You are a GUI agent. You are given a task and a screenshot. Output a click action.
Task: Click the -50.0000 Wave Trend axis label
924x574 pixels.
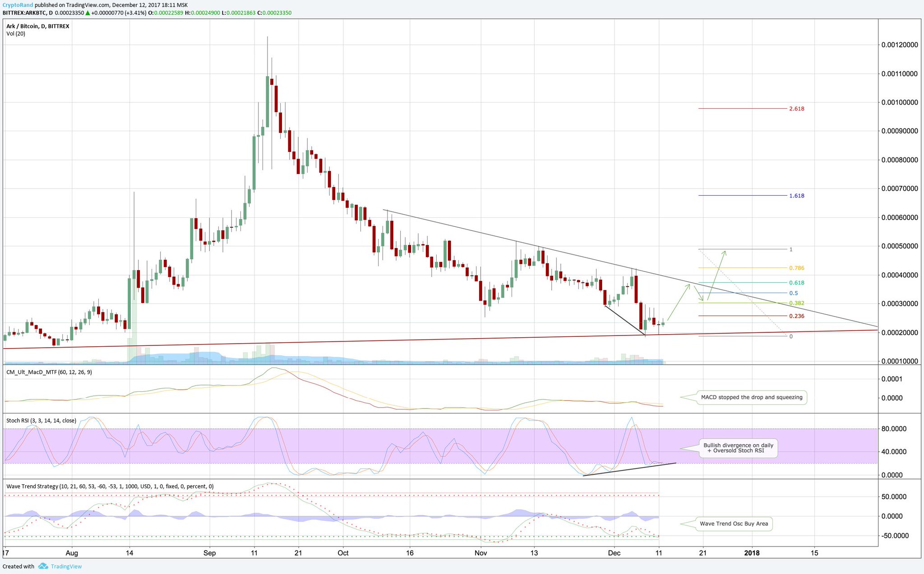[x=894, y=536]
